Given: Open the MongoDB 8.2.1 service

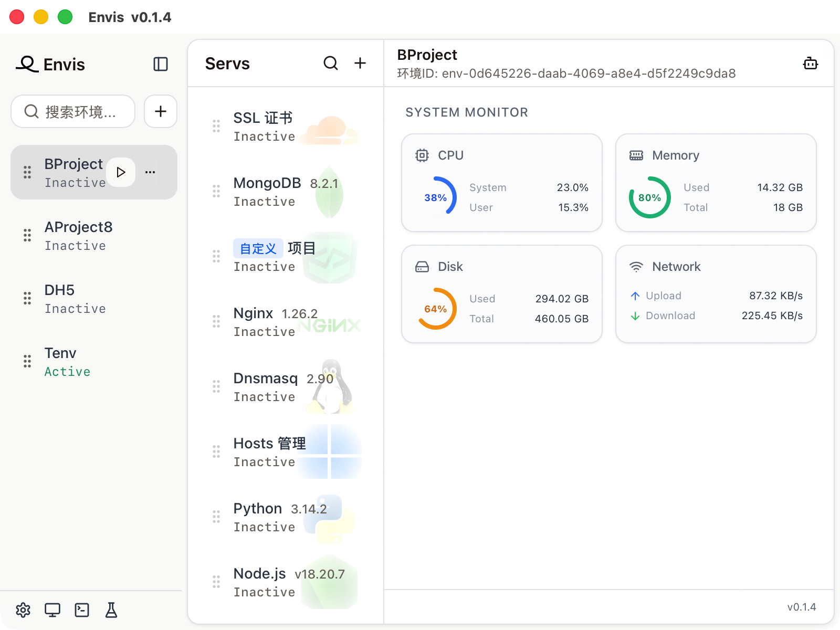Looking at the screenshot, I should click(286, 191).
